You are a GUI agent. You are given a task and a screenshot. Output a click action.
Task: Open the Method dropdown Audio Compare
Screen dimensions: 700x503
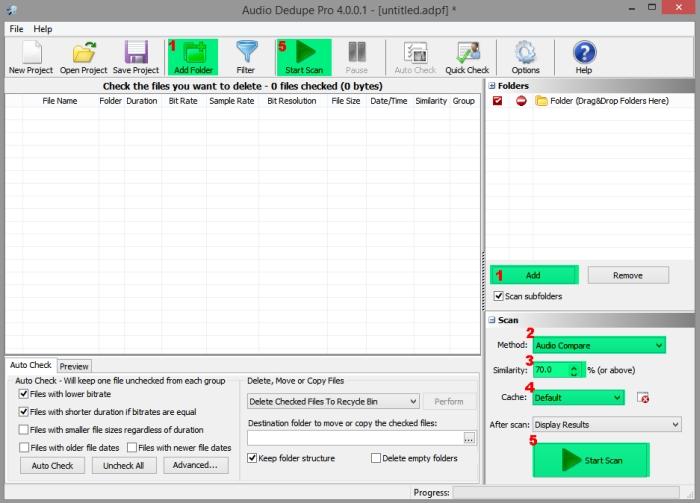pyautogui.click(x=599, y=345)
